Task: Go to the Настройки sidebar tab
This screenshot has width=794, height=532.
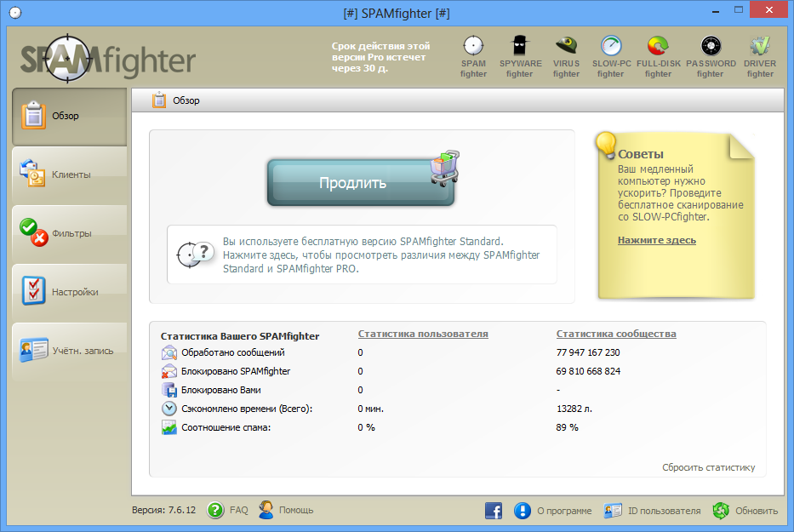Action: point(70,292)
